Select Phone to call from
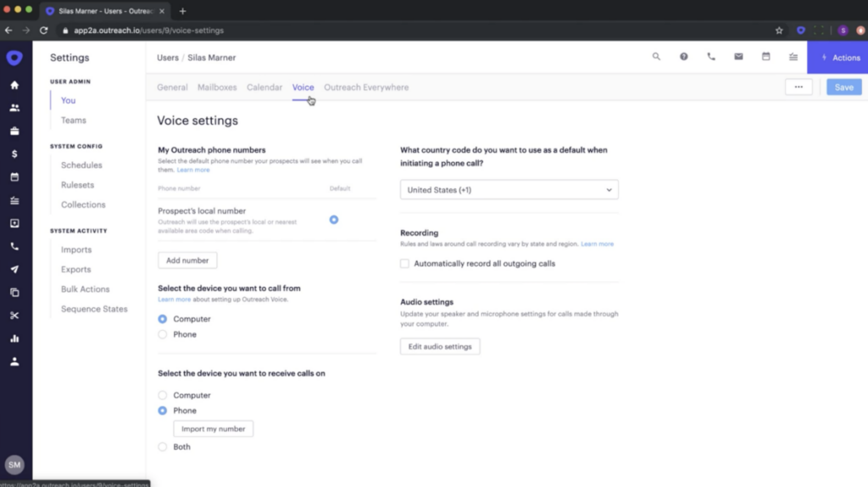Screen dimensions: 868x487 coord(162,334)
